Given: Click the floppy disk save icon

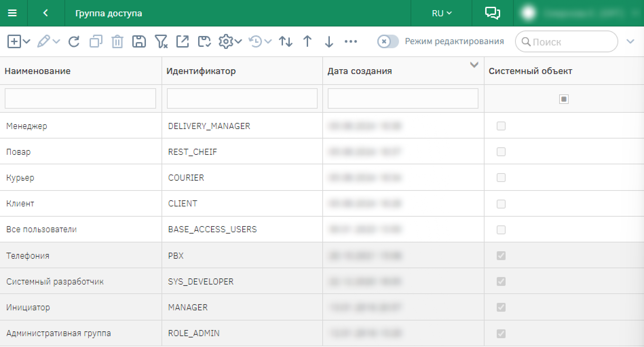Looking at the screenshot, I should coord(139,42).
